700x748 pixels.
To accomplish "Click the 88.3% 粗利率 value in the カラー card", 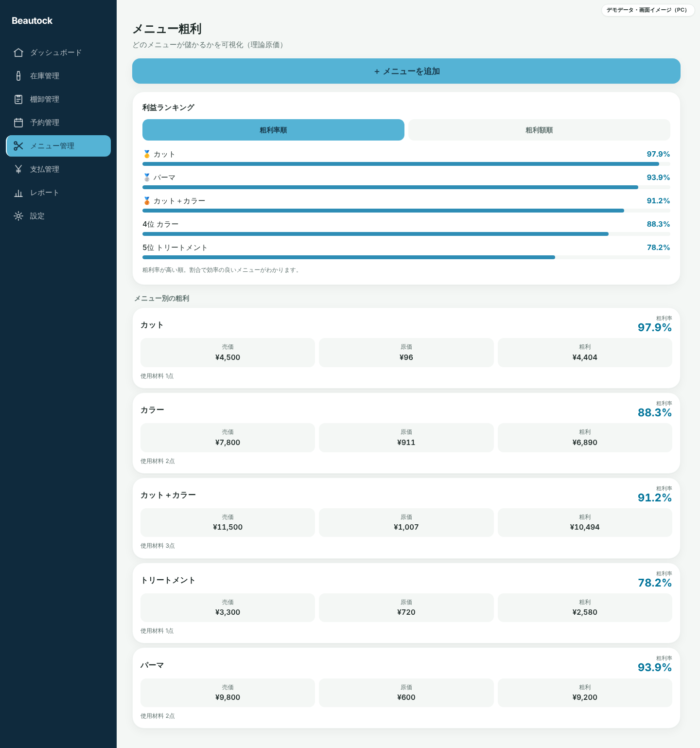I will [655, 413].
